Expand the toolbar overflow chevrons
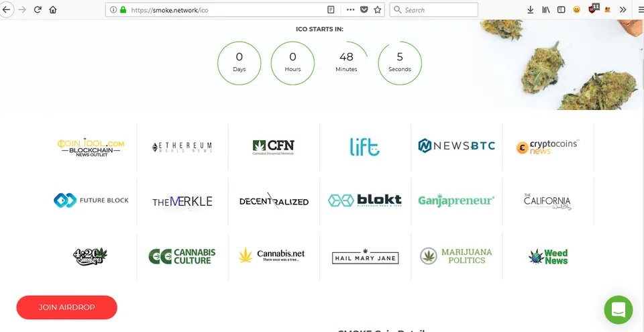This screenshot has width=644, height=332. (x=623, y=10)
